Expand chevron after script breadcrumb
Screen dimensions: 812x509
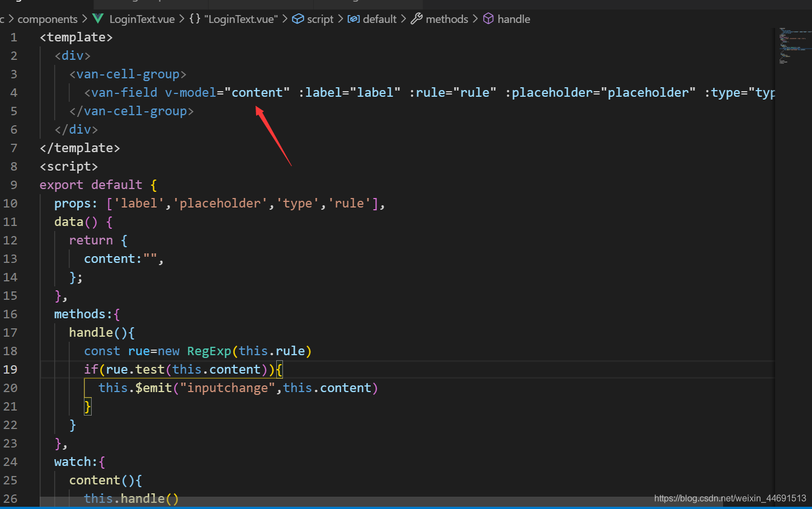coord(340,19)
